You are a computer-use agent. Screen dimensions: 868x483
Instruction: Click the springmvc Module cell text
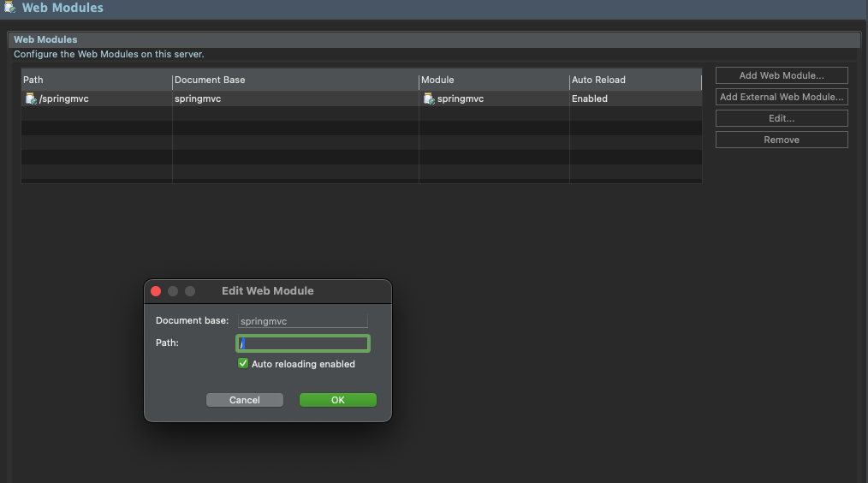pyautogui.click(x=461, y=98)
